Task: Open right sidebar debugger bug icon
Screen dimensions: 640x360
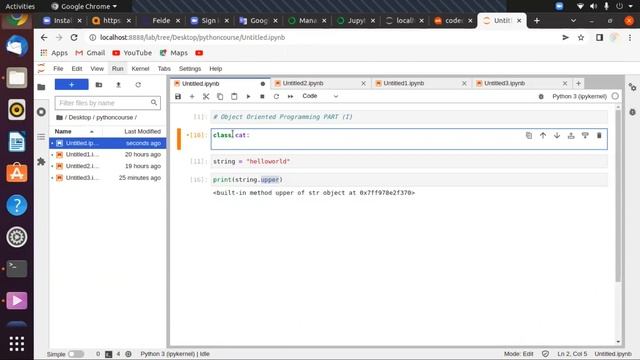Action: (x=632, y=112)
